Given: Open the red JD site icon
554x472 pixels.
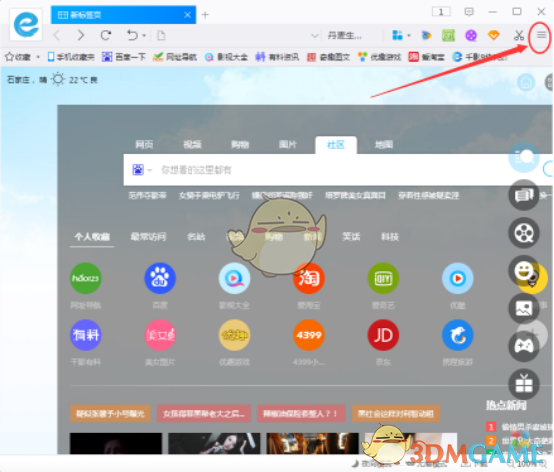Looking at the screenshot, I should pyautogui.click(x=383, y=335).
